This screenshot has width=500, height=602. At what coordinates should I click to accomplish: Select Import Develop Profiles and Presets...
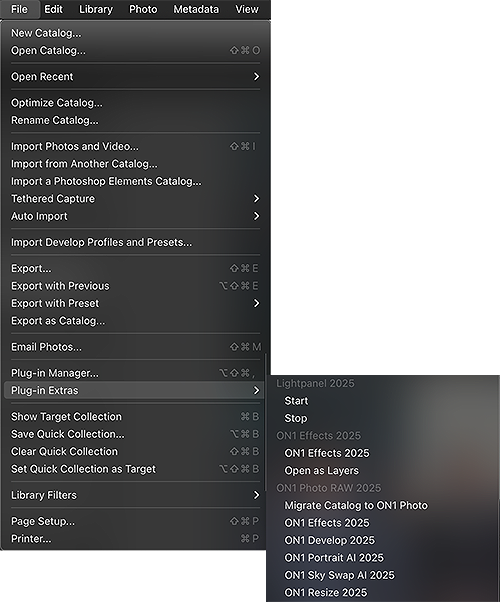click(x=135, y=242)
